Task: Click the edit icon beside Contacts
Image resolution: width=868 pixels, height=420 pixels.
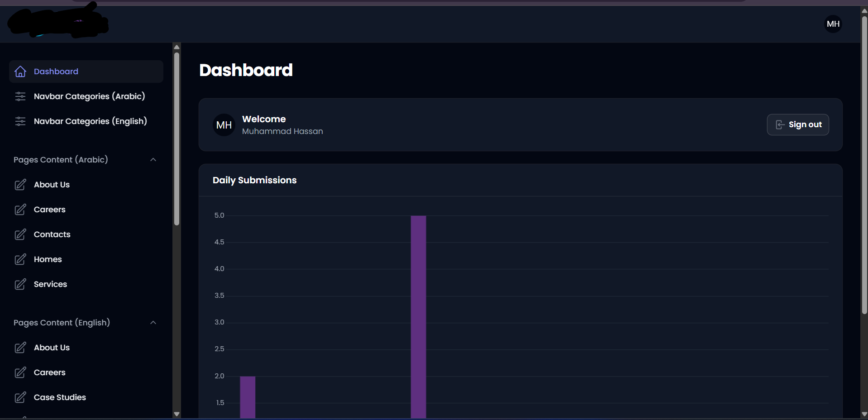Action: click(20, 234)
